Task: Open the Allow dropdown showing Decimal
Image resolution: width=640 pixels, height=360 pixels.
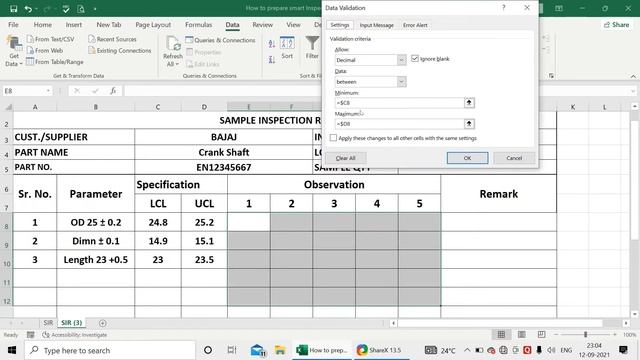Action: (401, 60)
